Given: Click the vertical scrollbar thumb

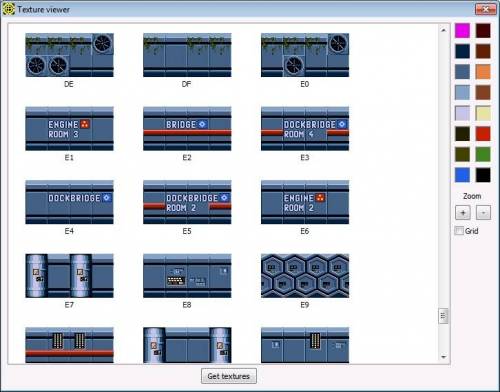Looking at the screenshot, I should (x=443, y=316).
